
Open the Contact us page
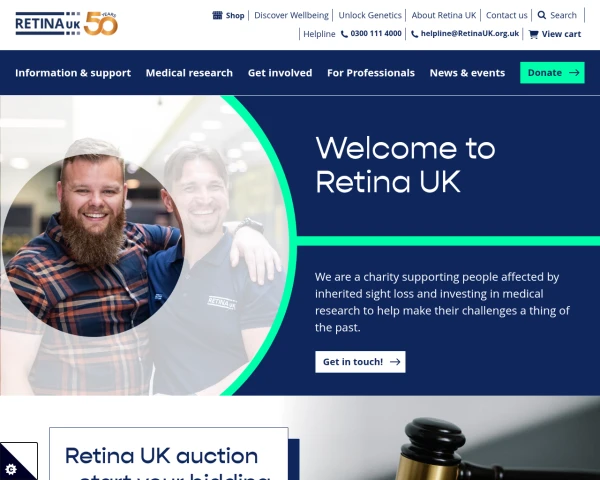(x=506, y=15)
